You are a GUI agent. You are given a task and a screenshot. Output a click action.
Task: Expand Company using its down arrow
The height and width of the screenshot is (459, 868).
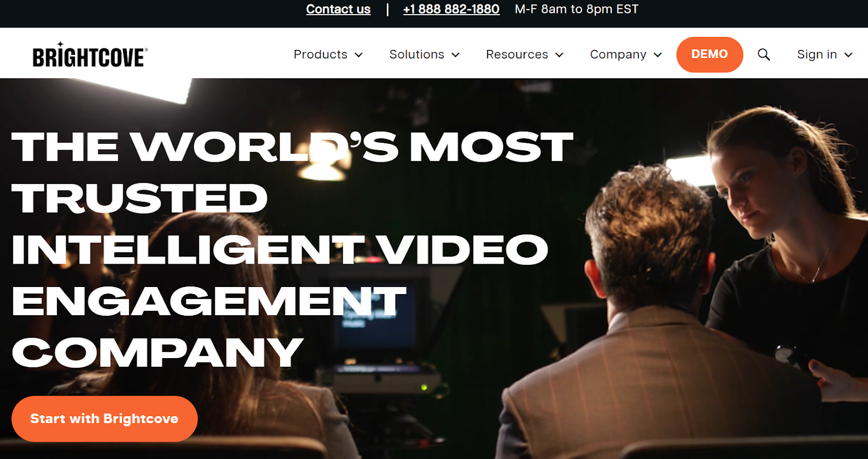658,55
